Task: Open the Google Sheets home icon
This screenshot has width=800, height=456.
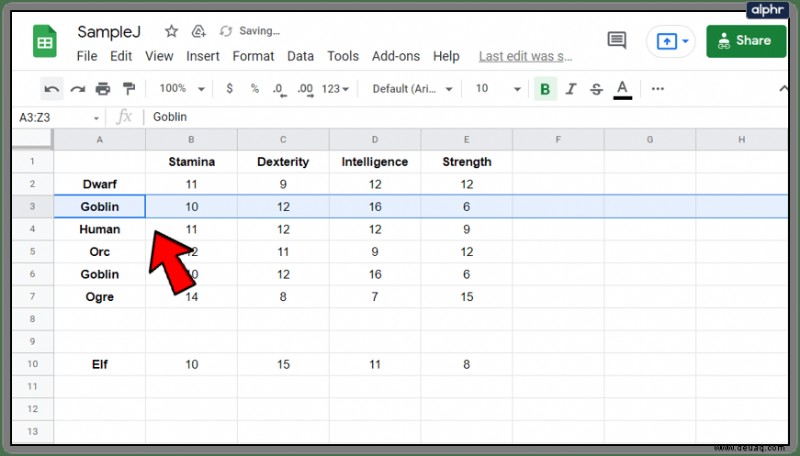Action: pyautogui.click(x=45, y=41)
